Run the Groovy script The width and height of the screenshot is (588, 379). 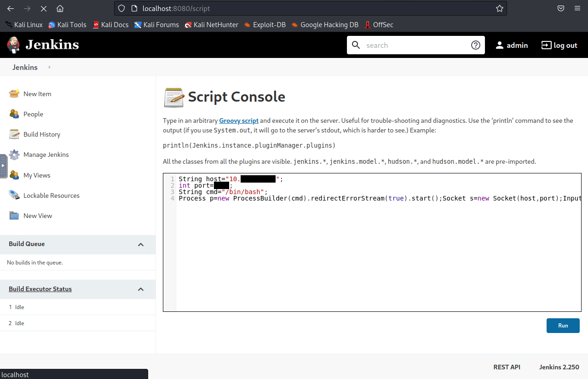click(563, 326)
